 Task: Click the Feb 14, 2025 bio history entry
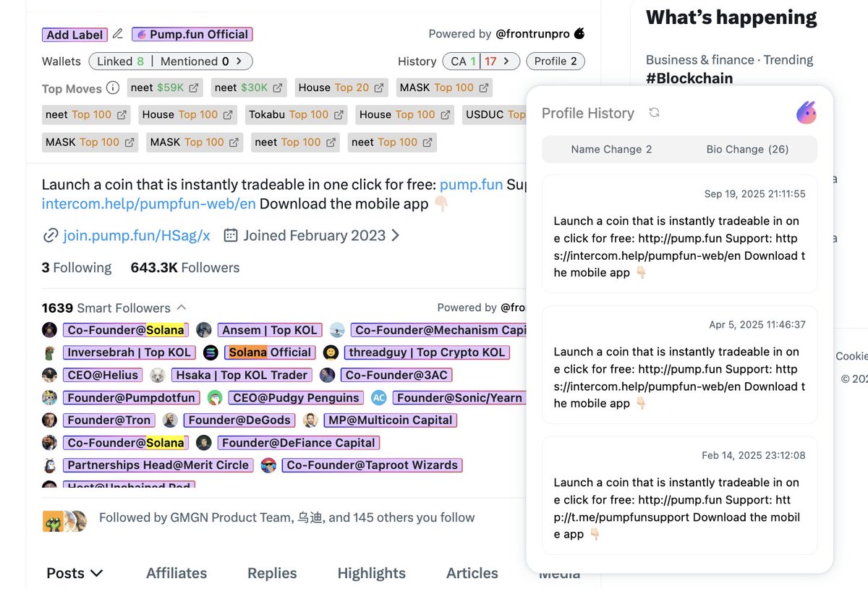point(680,496)
